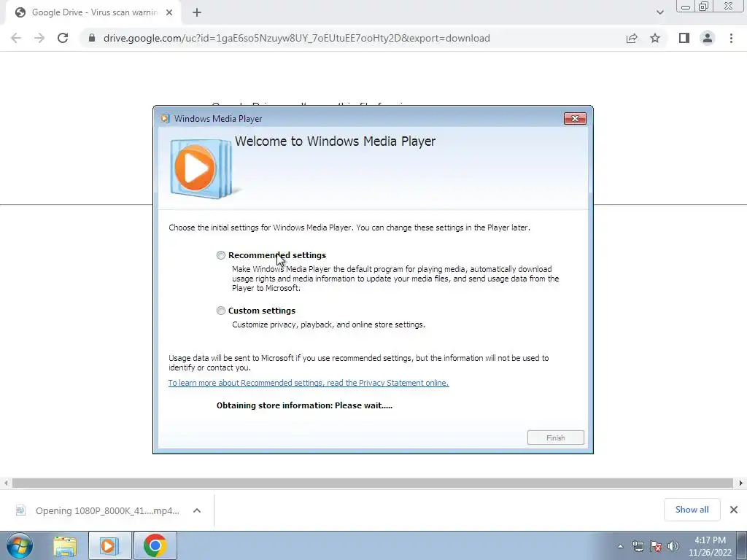Click the padlock site info icon

click(x=92, y=38)
